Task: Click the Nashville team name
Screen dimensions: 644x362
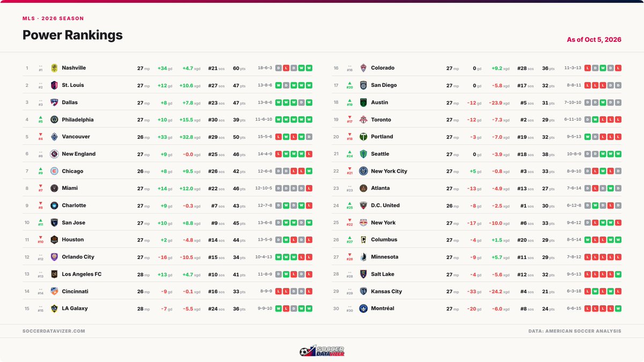Action: coord(74,68)
